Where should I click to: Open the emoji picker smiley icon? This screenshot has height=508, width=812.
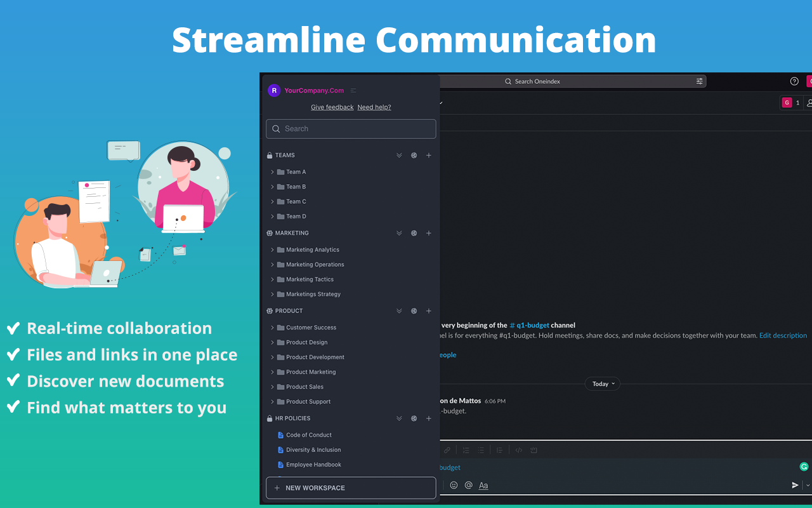454,485
